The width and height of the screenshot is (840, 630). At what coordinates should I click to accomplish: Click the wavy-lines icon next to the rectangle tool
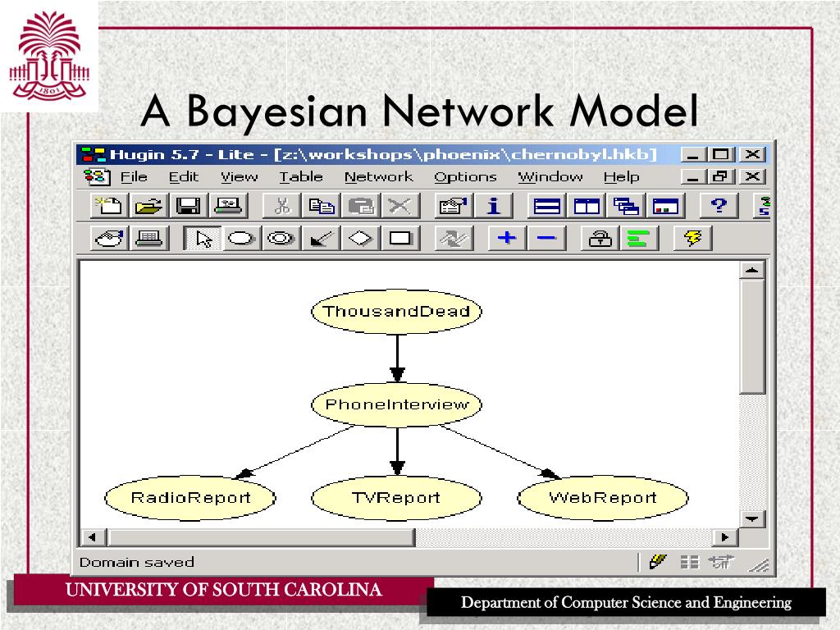pos(453,239)
